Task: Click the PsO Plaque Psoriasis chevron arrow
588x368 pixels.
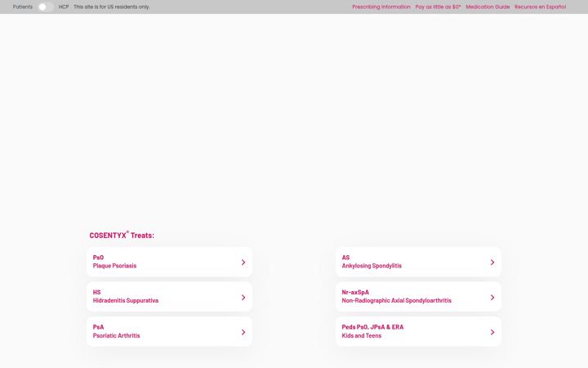Action: (x=243, y=263)
